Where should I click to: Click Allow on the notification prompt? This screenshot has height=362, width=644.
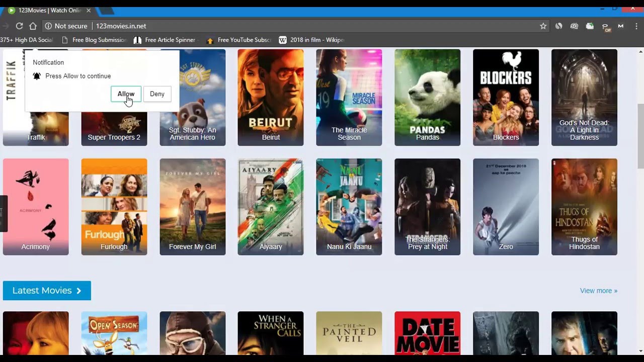125,94
